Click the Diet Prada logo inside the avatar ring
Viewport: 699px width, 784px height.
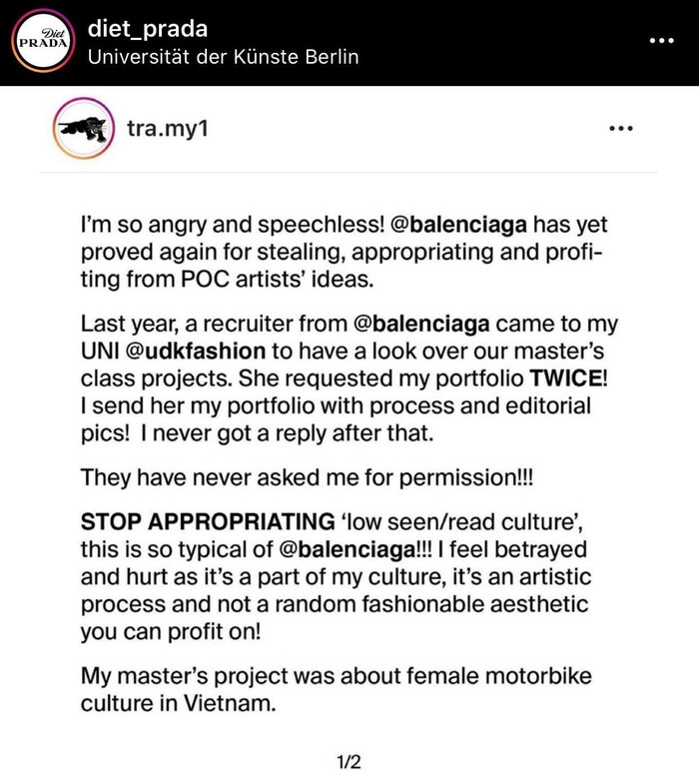40,43
